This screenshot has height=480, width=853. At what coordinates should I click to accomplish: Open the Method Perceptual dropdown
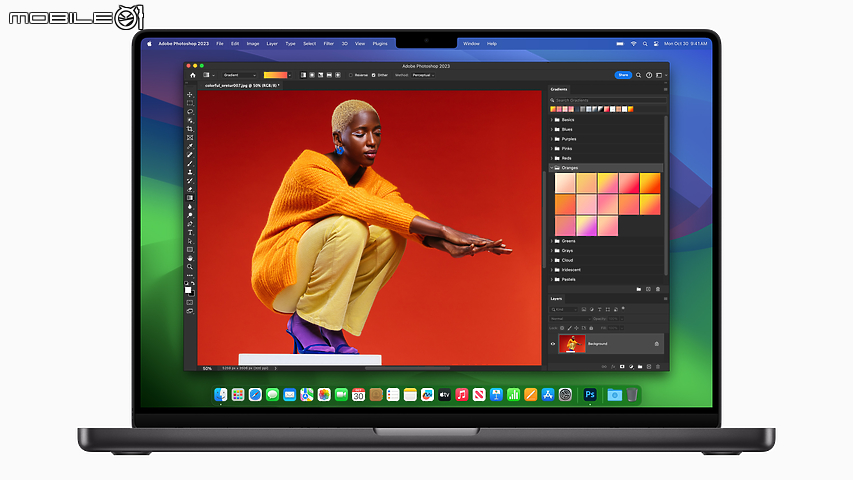click(x=423, y=75)
